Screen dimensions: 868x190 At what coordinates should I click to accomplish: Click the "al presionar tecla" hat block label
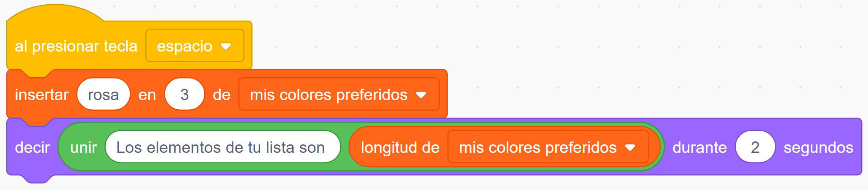(x=76, y=46)
